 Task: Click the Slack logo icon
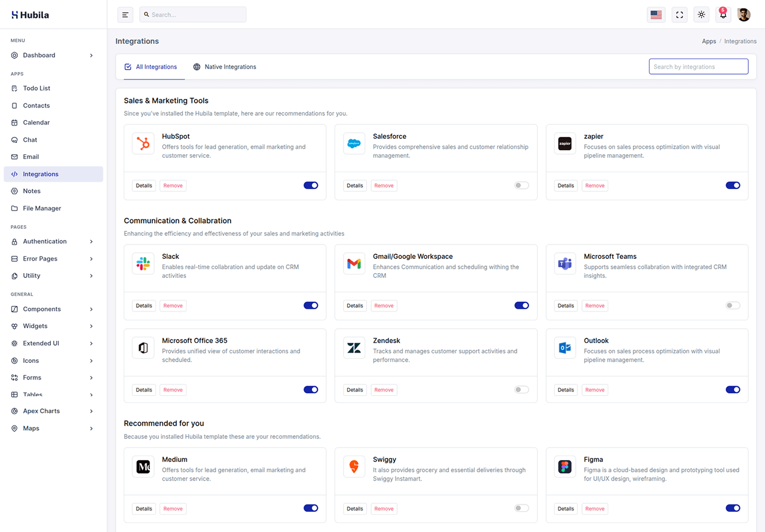(x=143, y=264)
